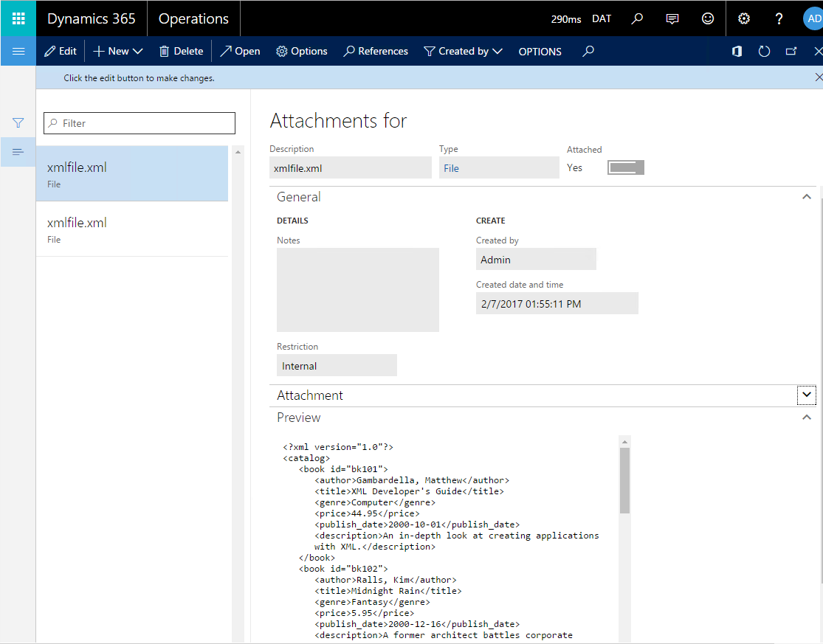Click the help question mark icon
Image resolution: width=823 pixels, height=644 pixels.
(x=779, y=18)
